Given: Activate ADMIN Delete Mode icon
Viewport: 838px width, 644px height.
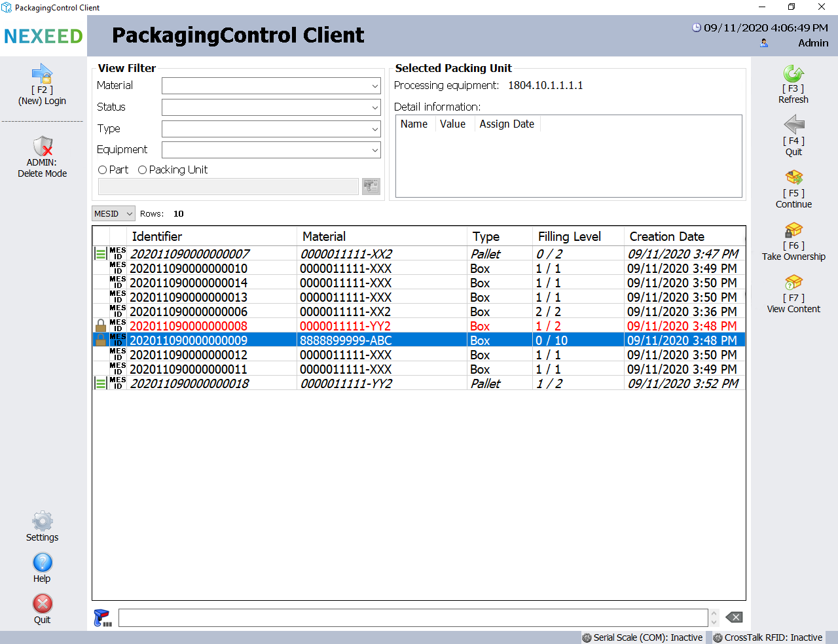Looking at the screenshot, I should (43, 145).
